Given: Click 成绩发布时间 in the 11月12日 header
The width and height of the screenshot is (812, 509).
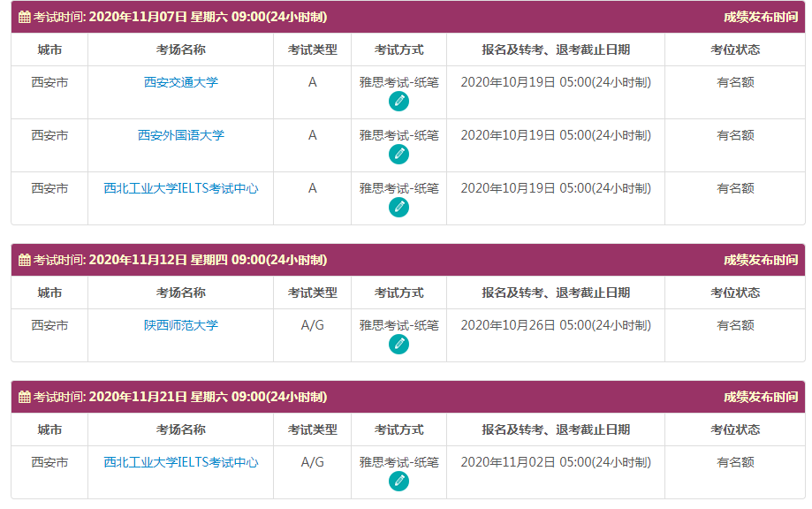Looking at the screenshot, I should click(760, 260).
